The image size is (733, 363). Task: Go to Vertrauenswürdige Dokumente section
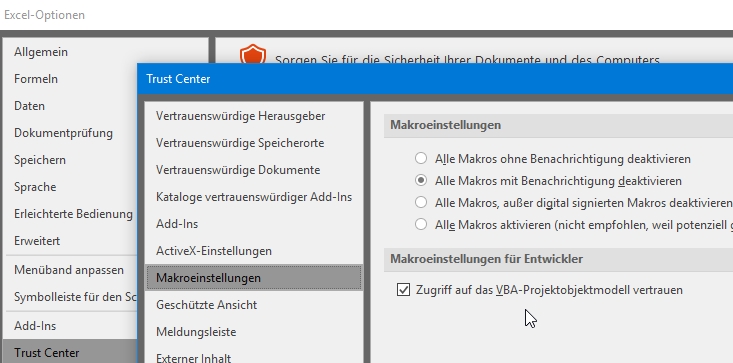tap(254, 170)
